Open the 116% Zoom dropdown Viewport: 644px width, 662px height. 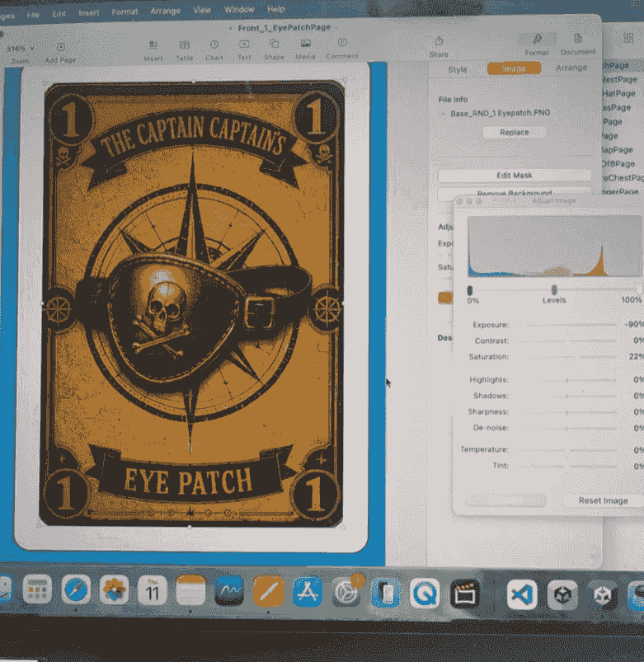(21, 49)
